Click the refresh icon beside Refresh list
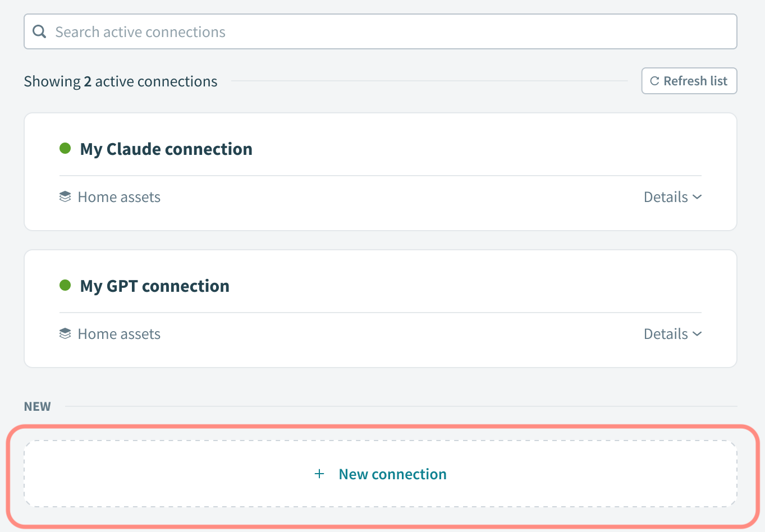 pos(654,80)
